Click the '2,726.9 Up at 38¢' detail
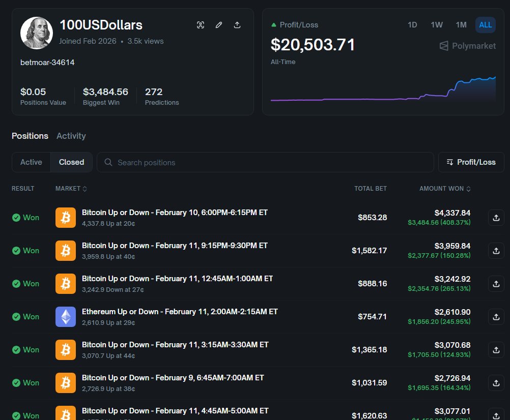Image resolution: width=510 pixels, height=420 pixels. (108, 389)
